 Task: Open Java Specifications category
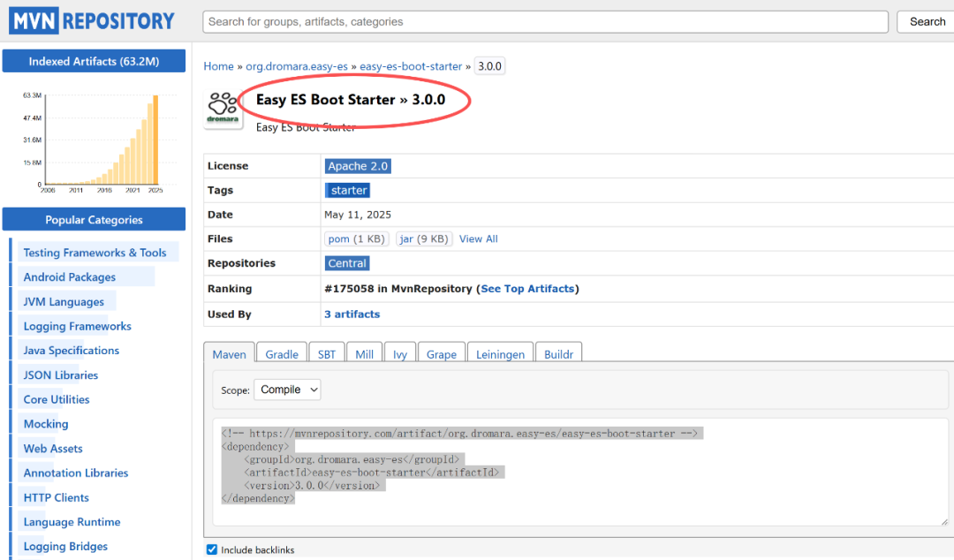click(72, 351)
